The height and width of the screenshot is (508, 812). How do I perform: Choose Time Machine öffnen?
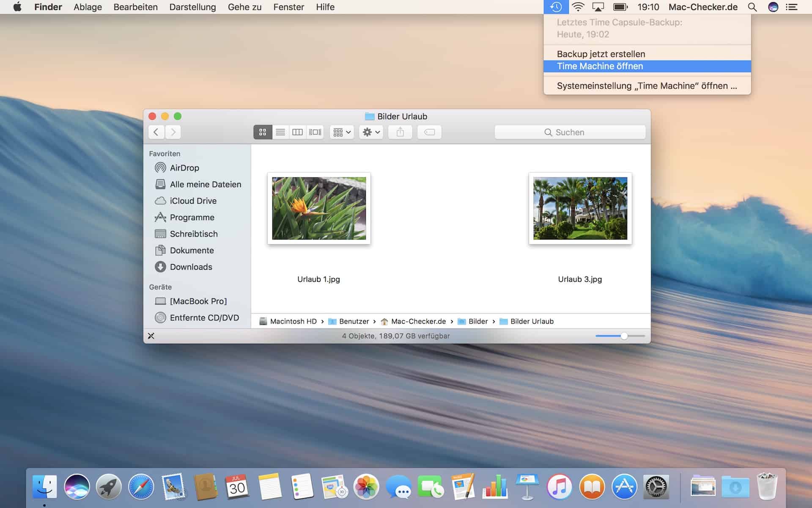pyautogui.click(x=647, y=66)
